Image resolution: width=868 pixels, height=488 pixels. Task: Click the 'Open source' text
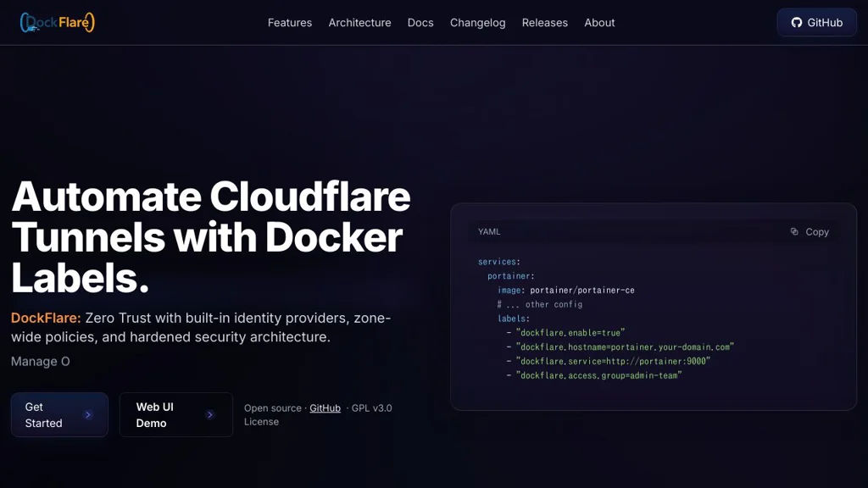(272, 408)
